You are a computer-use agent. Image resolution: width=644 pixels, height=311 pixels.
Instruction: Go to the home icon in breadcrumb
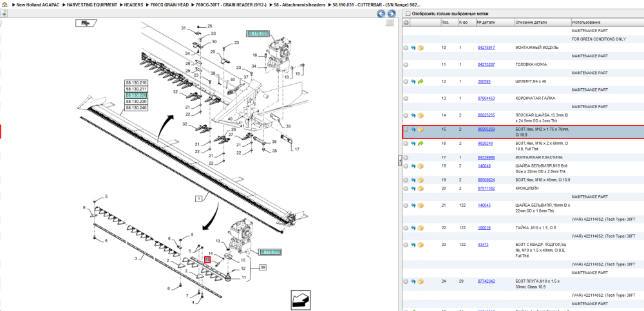(x=4, y=4)
